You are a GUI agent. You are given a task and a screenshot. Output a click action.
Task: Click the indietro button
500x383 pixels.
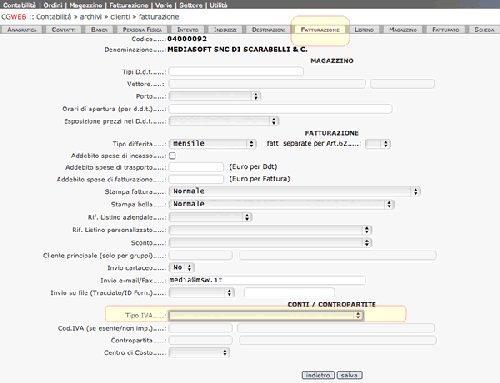coord(318,375)
